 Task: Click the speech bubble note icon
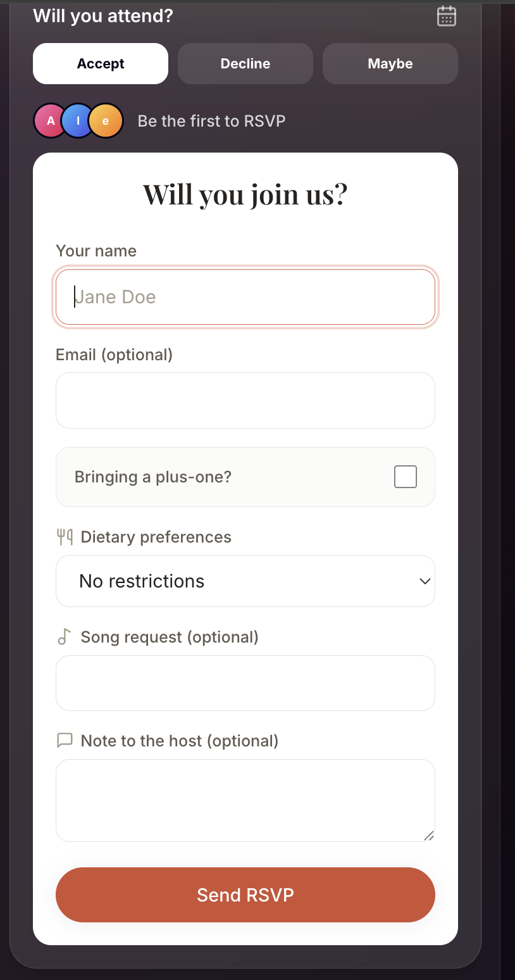(65, 740)
